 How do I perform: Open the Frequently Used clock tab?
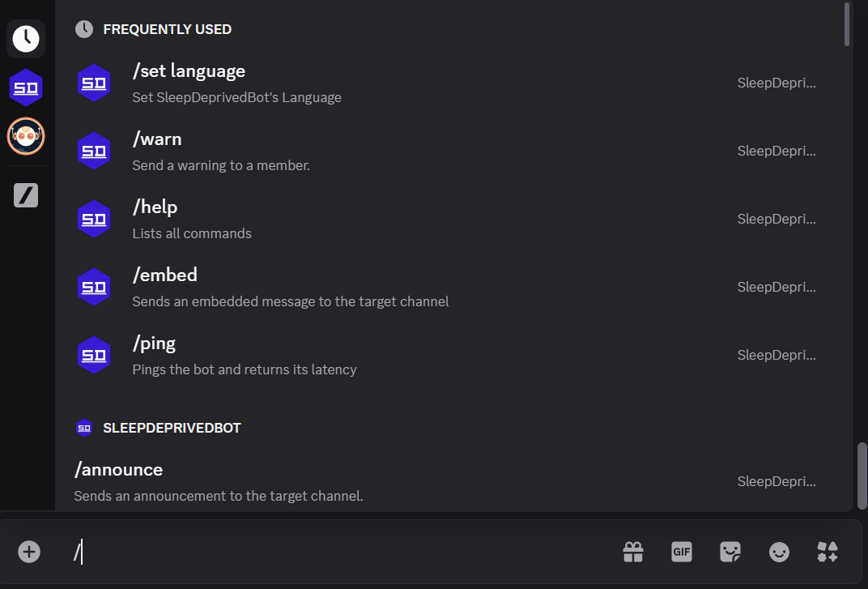[x=26, y=38]
